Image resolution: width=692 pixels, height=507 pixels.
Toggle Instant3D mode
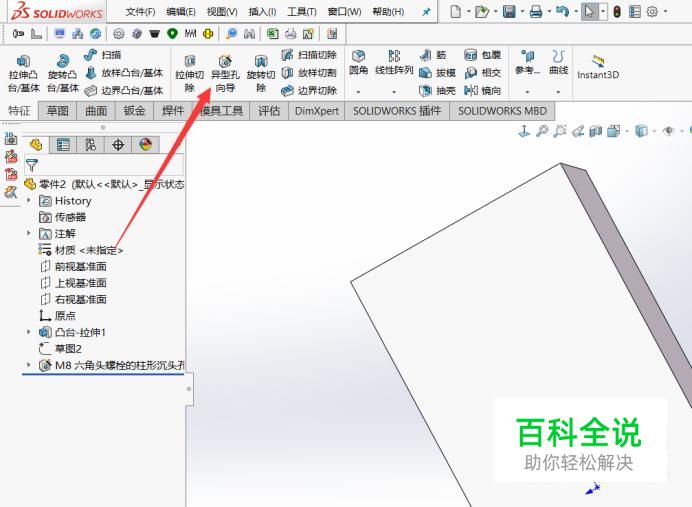point(598,67)
